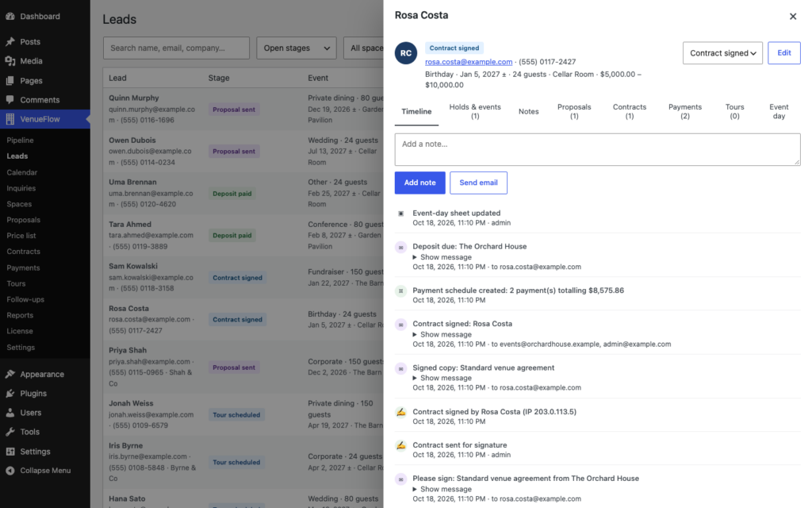The image size is (812, 508).
Task: Open the Notes tab
Action: 529,111
